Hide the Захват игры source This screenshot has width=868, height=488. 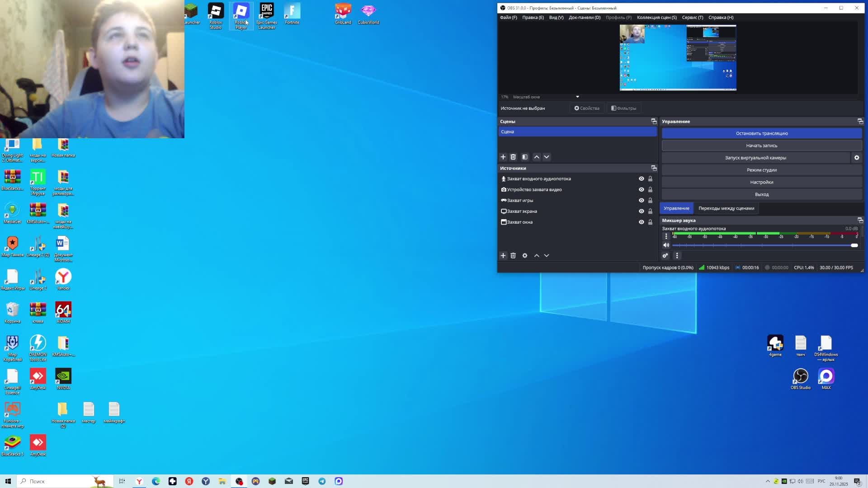[641, 201]
